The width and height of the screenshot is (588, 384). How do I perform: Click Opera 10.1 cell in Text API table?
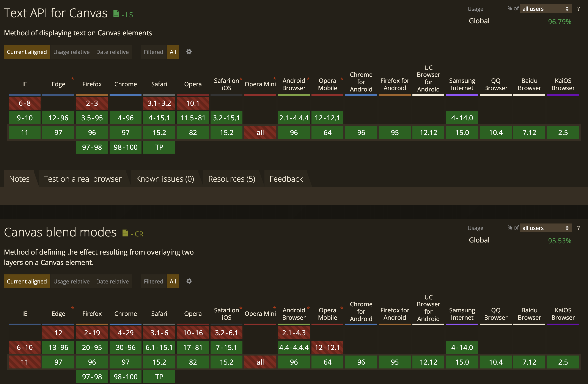point(193,103)
